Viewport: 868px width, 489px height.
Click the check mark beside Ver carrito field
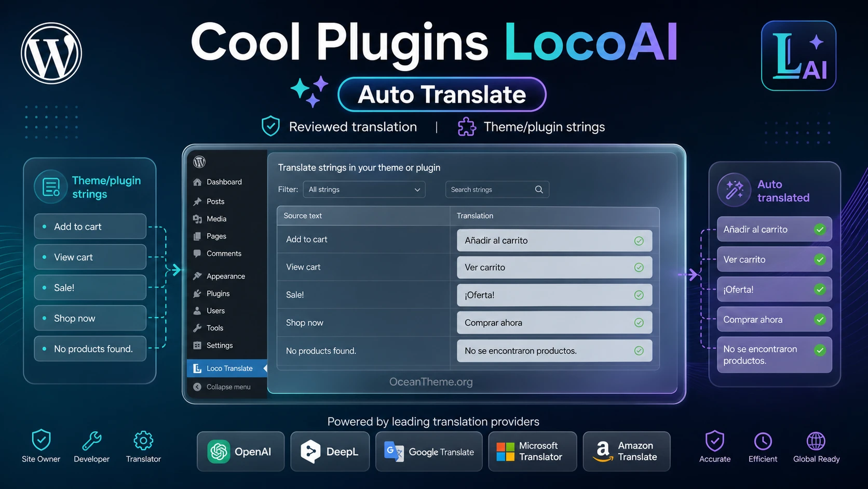[x=639, y=268]
